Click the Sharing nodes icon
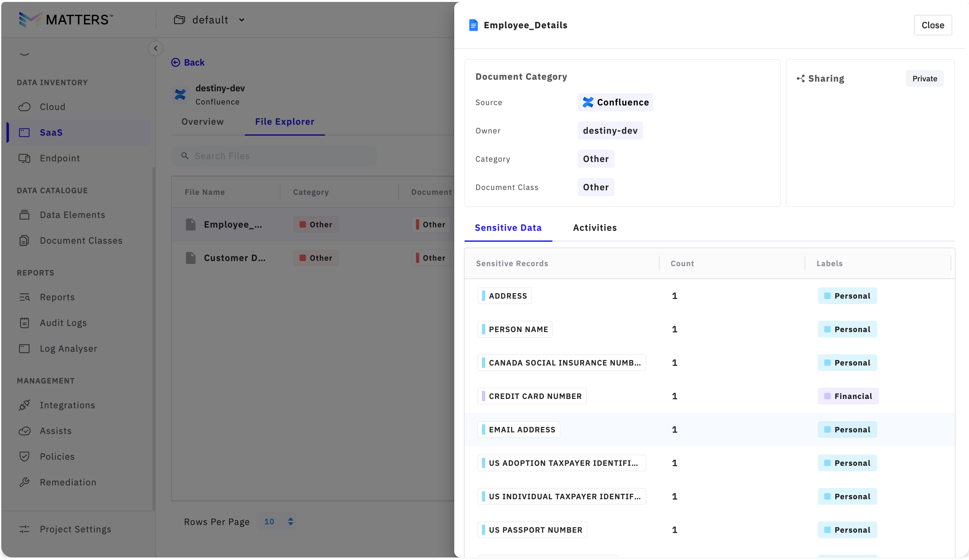This screenshot has height=560, width=969. click(x=800, y=78)
